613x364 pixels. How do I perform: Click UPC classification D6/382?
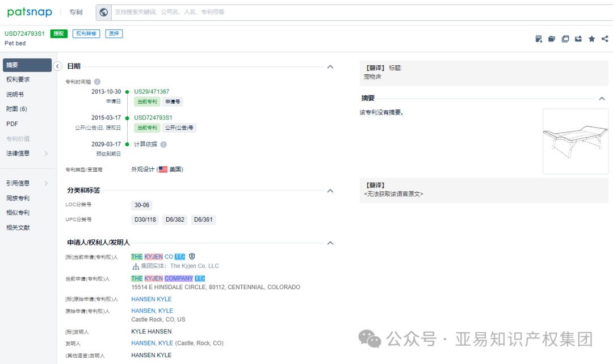pos(175,219)
